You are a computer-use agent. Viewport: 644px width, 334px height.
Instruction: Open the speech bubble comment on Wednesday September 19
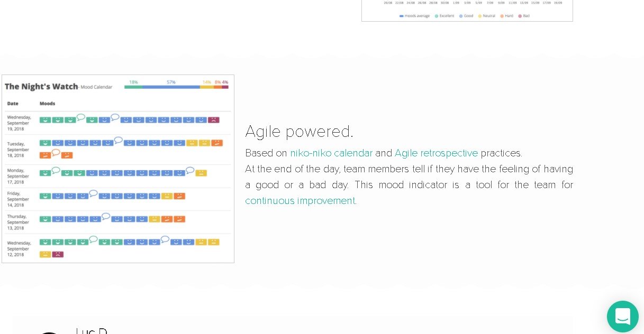(80, 117)
